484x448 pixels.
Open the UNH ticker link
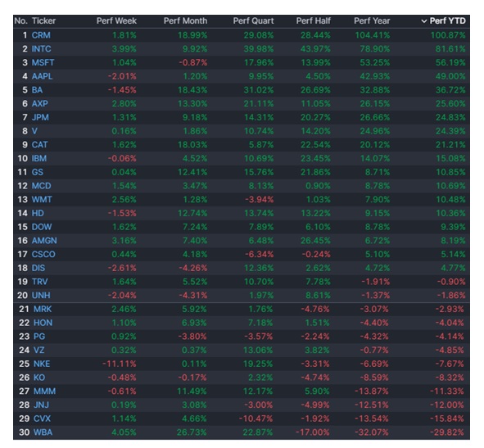pos(41,295)
